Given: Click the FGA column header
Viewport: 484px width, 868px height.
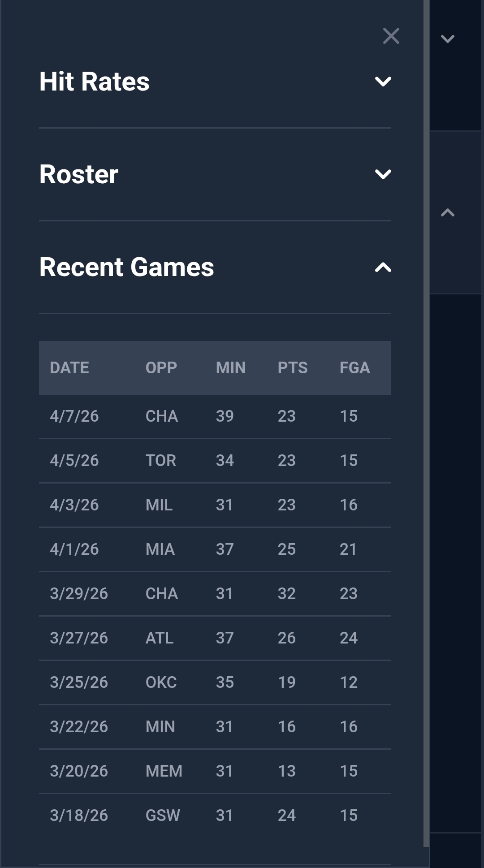Looking at the screenshot, I should [x=354, y=368].
